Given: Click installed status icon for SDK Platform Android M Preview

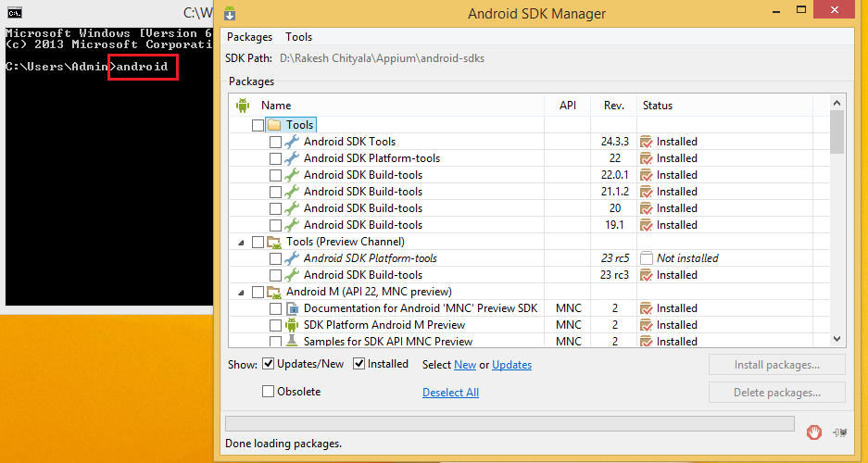Looking at the screenshot, I should 647,325.
